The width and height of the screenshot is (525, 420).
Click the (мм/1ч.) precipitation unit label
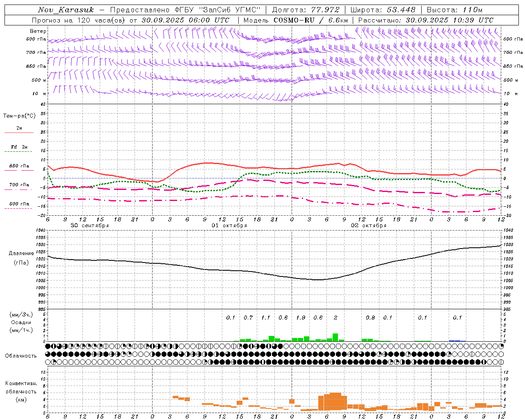(x=21, y=330)
